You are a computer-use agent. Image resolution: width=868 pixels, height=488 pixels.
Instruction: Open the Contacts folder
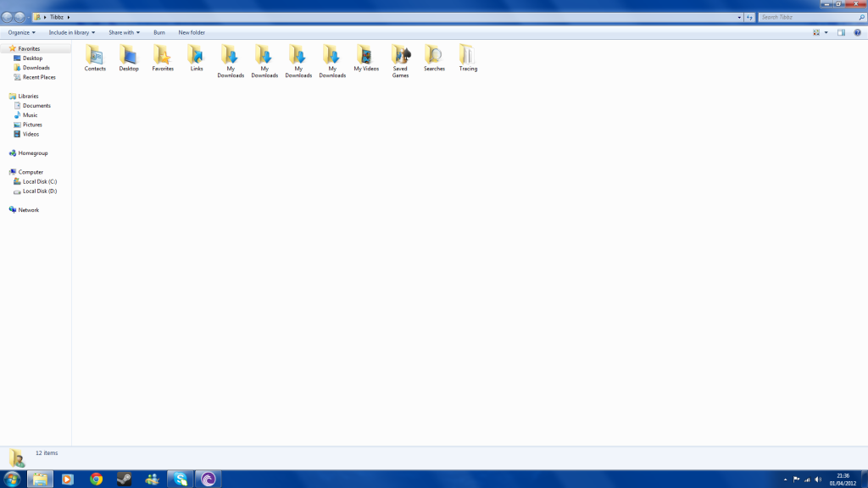point(95,58)
